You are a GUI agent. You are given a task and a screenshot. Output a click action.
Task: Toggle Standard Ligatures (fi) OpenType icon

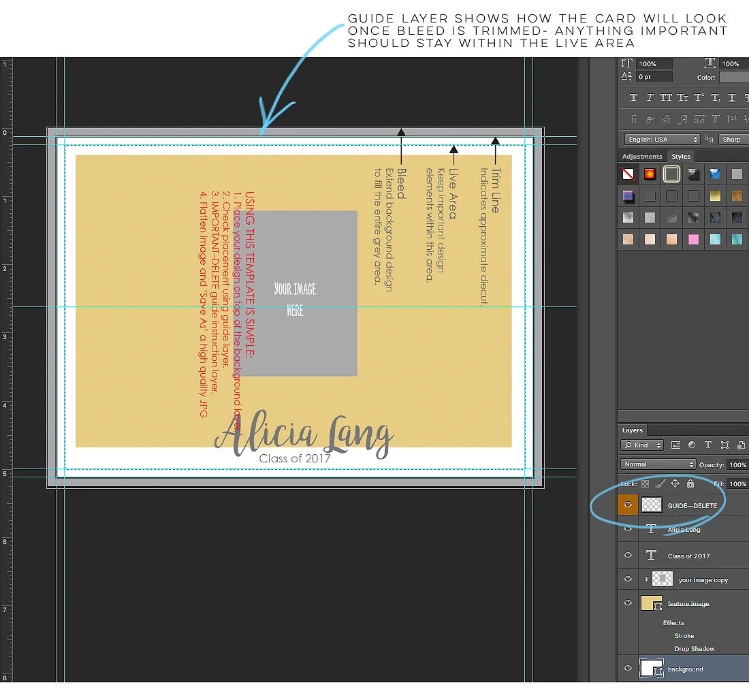(633, 119)
